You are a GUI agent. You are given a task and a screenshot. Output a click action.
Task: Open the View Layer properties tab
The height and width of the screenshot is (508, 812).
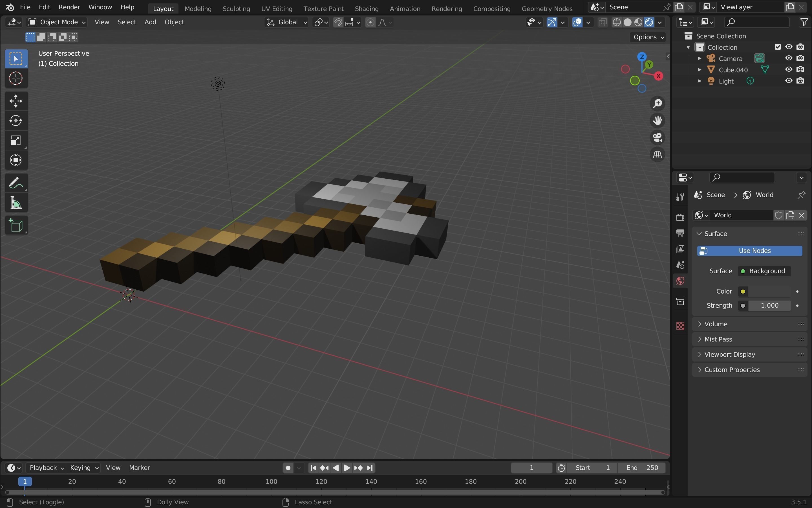pyautogui.click(x=680, y=249)
